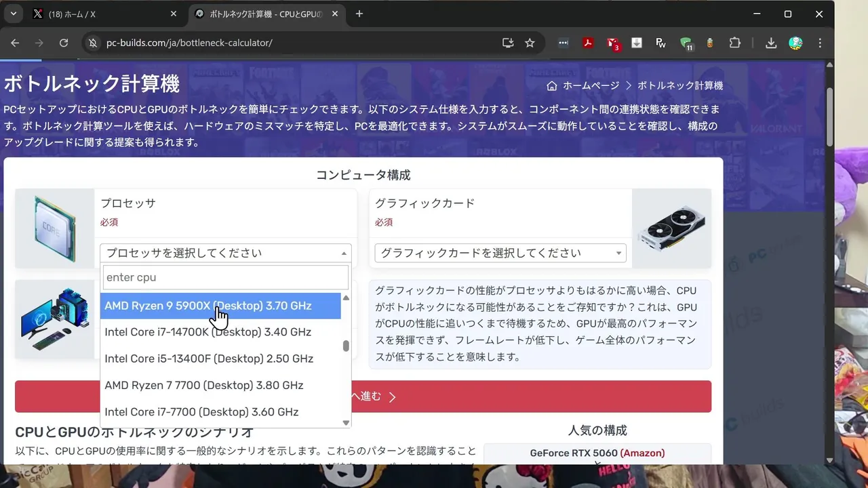868x488 pixels.
Task: Click the gaming PC setup thumbnail
Action: coord(54,319)
